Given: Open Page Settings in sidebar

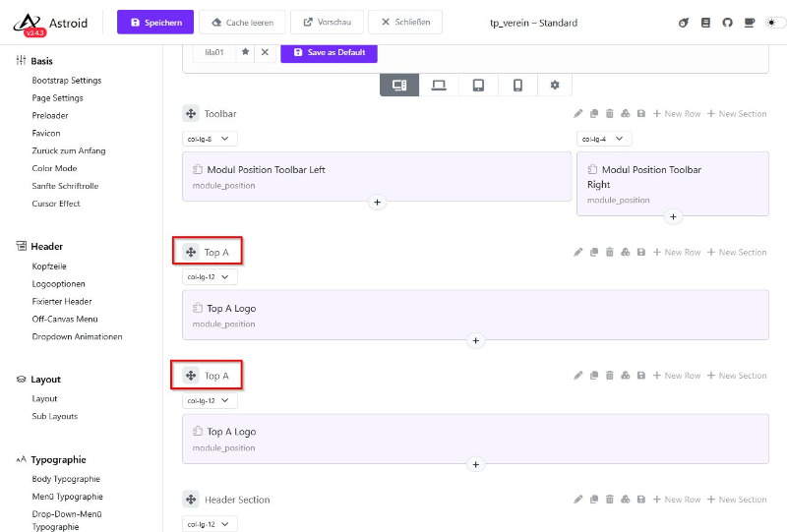Looking at the screenshot, I should click(x=57, y=98).
